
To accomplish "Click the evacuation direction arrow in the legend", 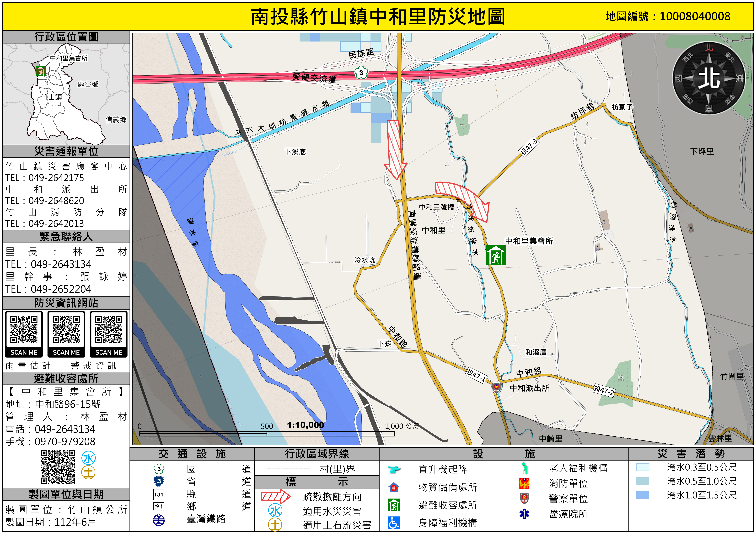I will click(276, 496).
